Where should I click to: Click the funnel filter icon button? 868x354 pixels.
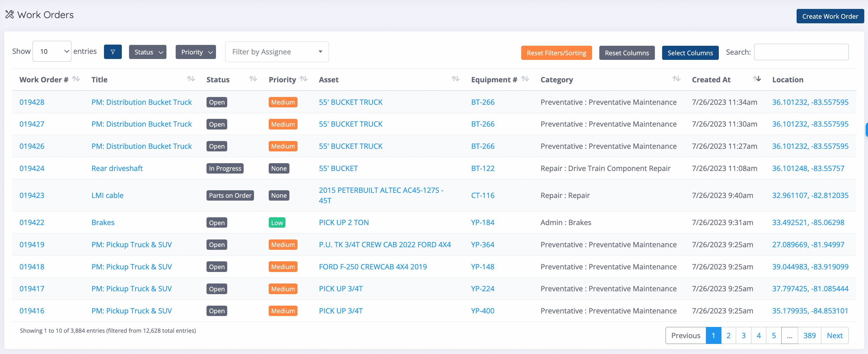pyautogui.click(x=113, y=52)
